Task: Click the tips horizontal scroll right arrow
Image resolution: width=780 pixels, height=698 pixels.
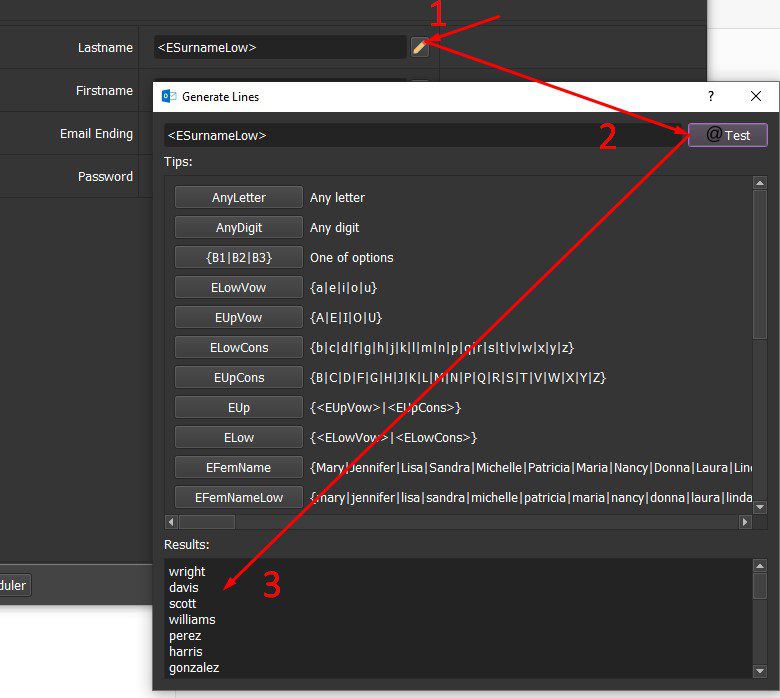Action: pyautogui.click(x=745, y=522)
